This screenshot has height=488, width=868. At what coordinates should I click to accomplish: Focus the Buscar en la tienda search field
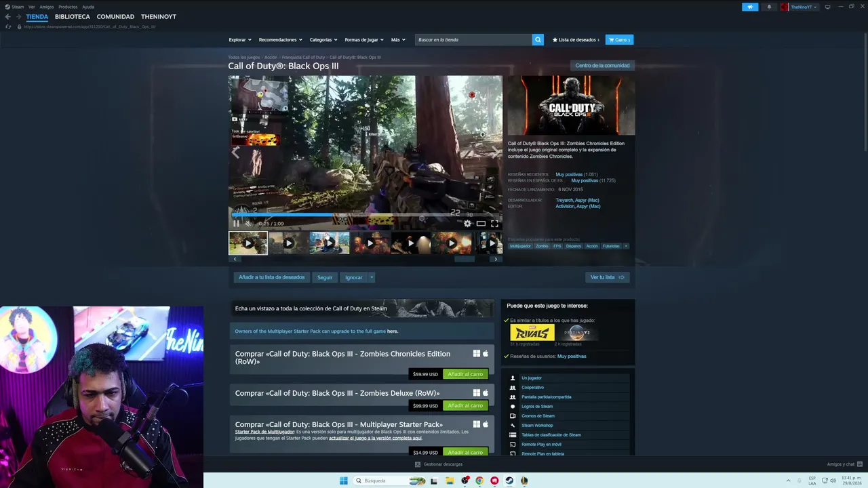[474, 40]
